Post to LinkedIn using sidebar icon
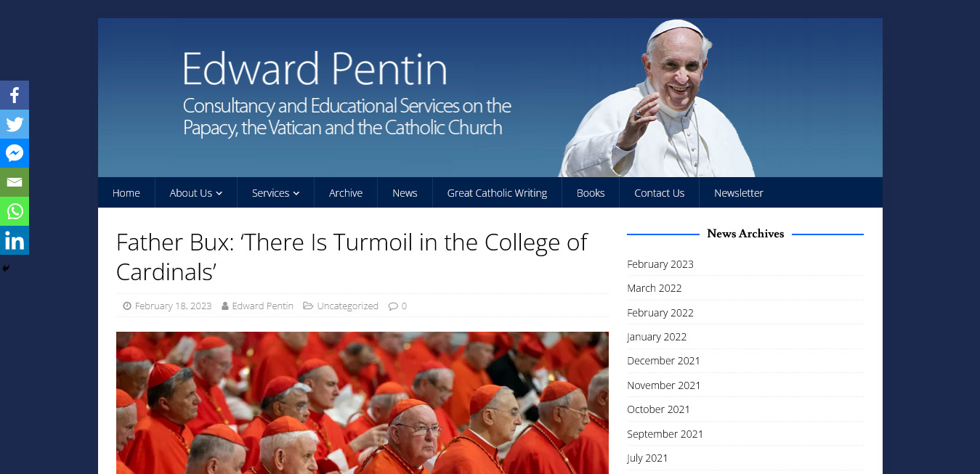 click(15, 240)
